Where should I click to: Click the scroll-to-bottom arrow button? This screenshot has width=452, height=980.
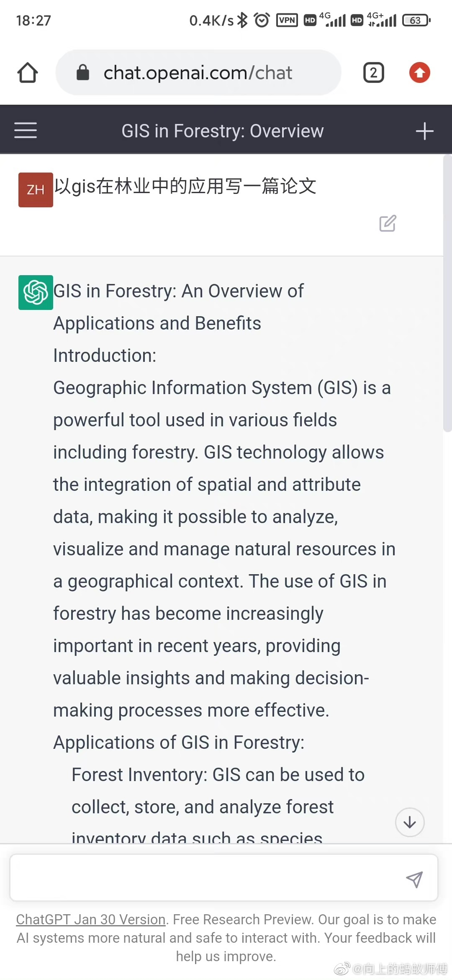(410, 822)
